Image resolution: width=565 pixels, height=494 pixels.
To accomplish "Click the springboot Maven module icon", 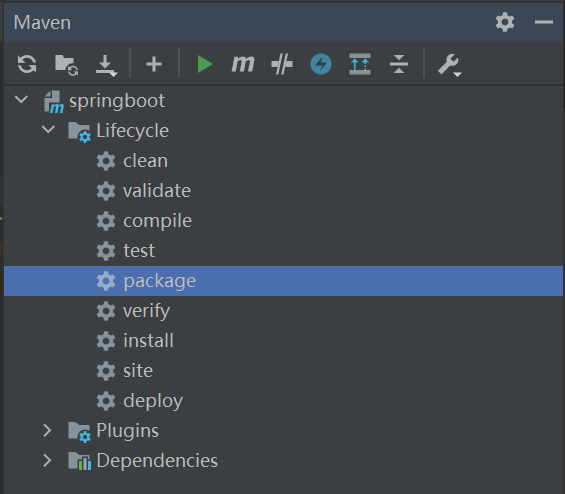I will tap(54, 102).
